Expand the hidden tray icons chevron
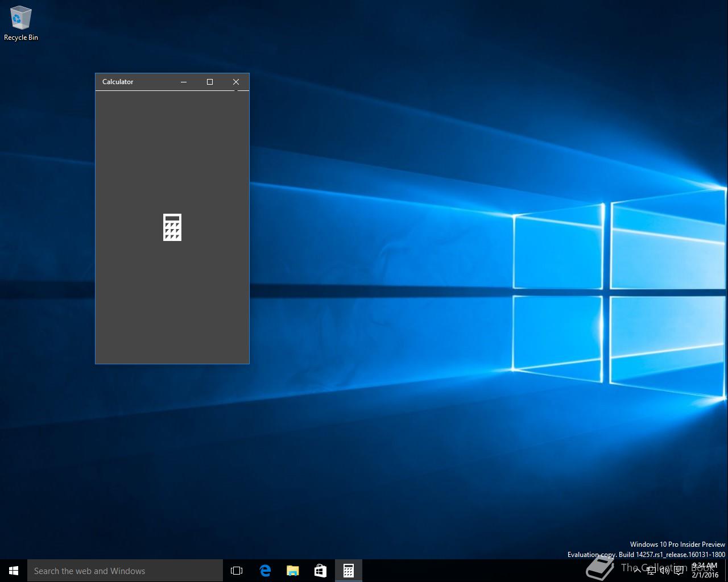The image size is (728, 582). 637,571
